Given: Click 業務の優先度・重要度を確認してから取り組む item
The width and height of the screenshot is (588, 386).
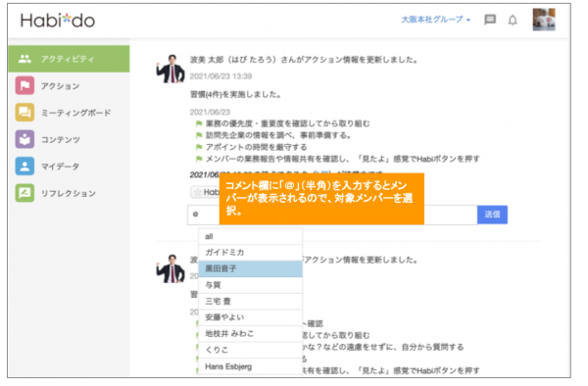Looking at the screenshot, I should (287, 123).
